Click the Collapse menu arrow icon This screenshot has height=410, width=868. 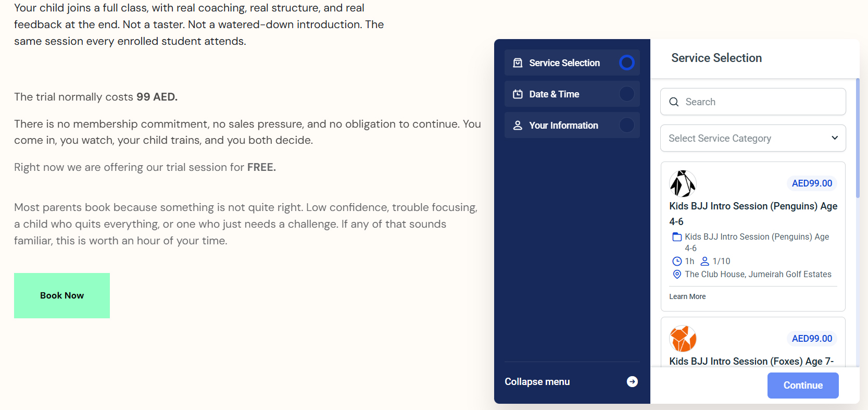(x=632, y=382)
